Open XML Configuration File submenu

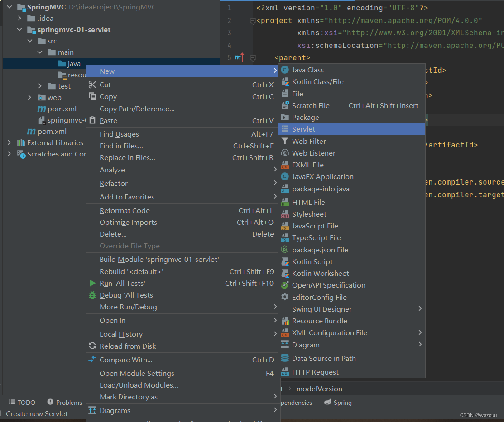click(352, 333)
